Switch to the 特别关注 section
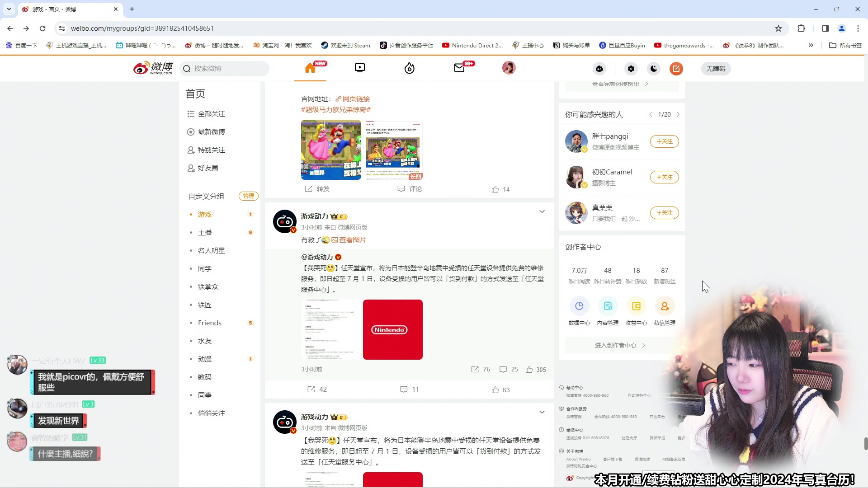This screenshot has height=488, width=868. [x=212, y=150]
